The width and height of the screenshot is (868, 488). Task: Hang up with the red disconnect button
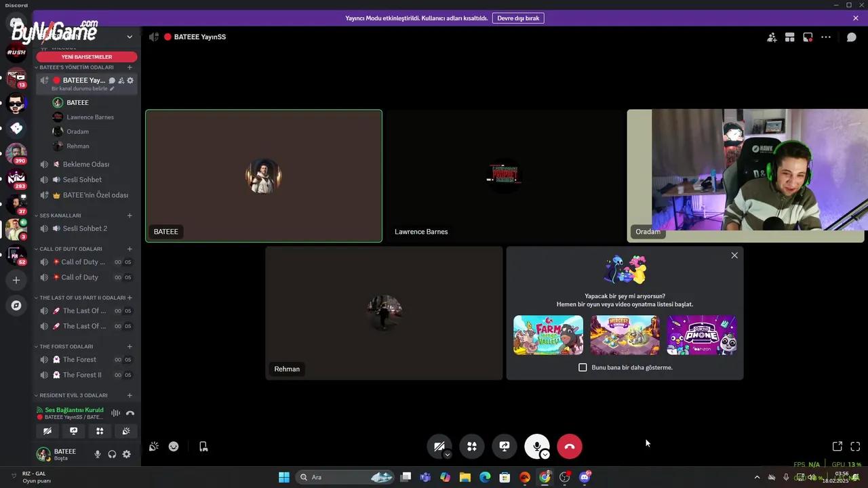[570, 447]
